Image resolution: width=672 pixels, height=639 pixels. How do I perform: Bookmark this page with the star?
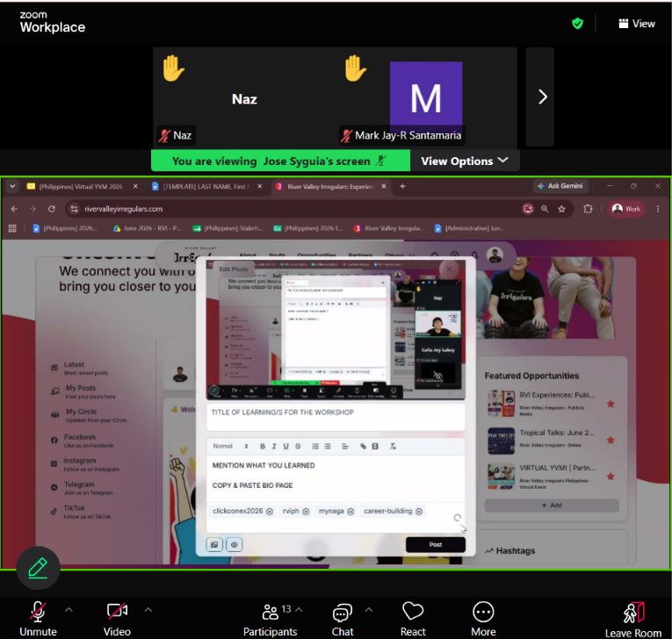click(x=561, y=209)
